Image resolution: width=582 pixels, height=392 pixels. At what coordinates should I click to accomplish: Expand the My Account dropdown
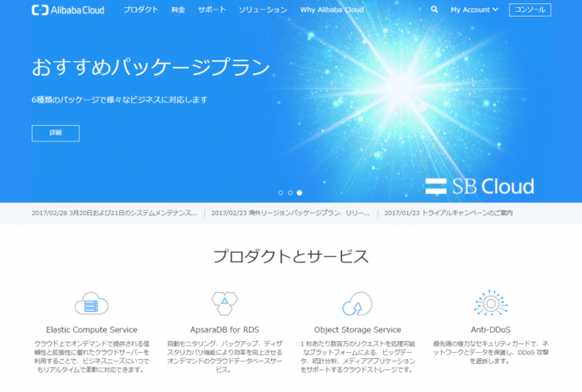[474, 10]
